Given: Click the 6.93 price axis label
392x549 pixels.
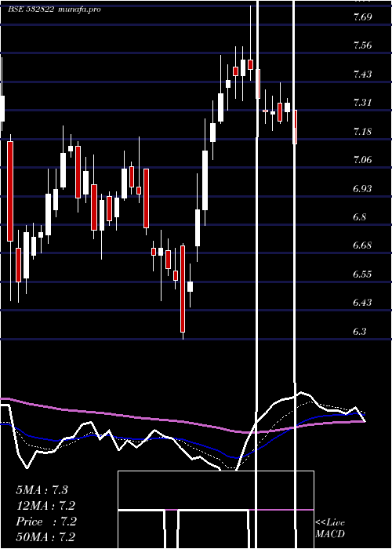Looking at the screenshot, I should (x=362, y=189).
